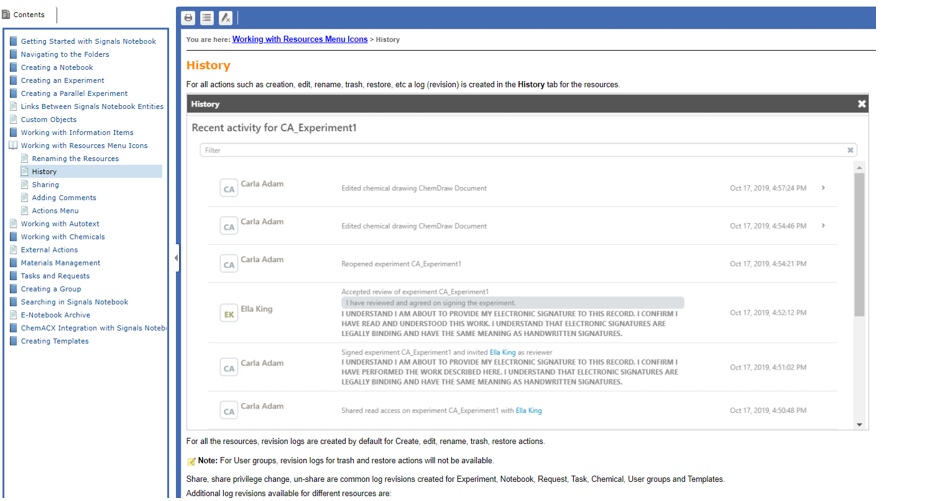This screenshot has width=952, height=501.
Task: Follow the Working with Resources Menu Icons breadcrumb link
Action: coord(300,39)
